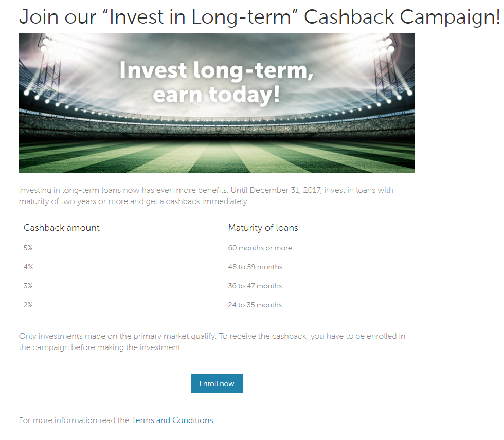Click the "Invest long-term, earn today!" banner text
This screenshot has width=504, height=440.
217,83
